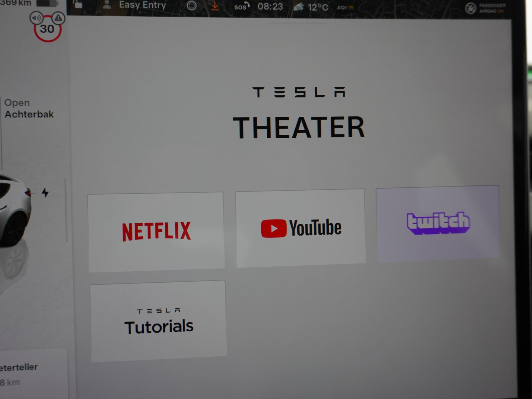532x399 pixels.
Task: Select the Easy Entry driver profile
Action: (x=142, y=5)
